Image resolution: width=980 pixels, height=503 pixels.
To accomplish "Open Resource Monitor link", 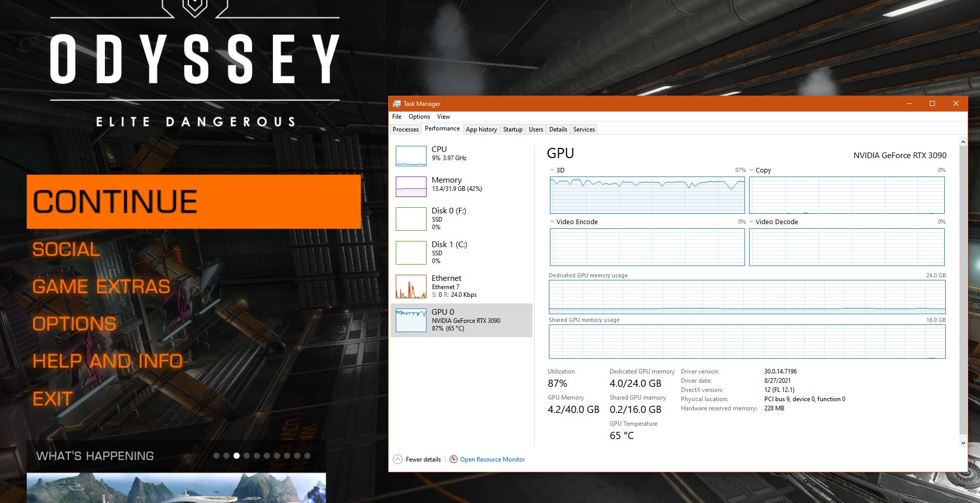I will [493, 460].
